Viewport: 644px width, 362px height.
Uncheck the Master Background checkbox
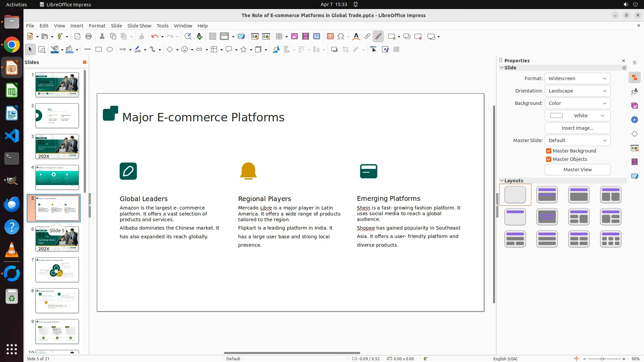[549, 151]
